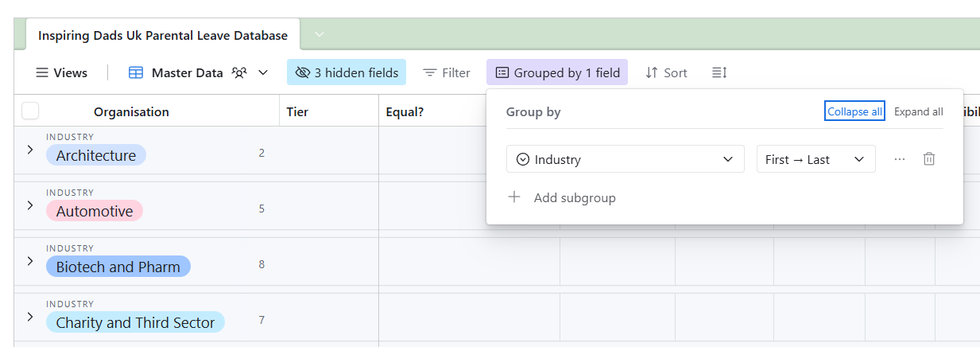Open the tab list chevron menu
Image resolution: width=980 pixels, height=347 pixels.
[320, 35]
